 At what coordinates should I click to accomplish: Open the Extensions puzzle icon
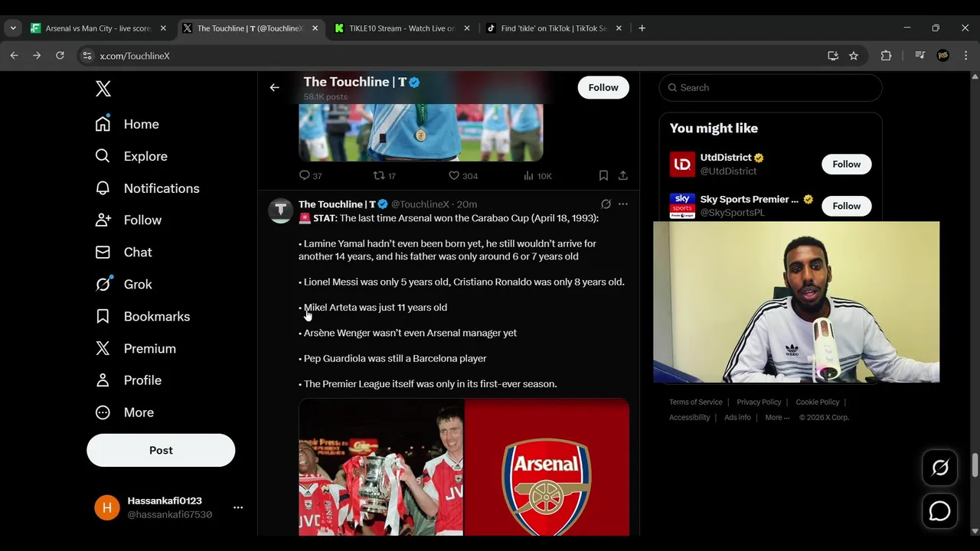coord(886,56)
